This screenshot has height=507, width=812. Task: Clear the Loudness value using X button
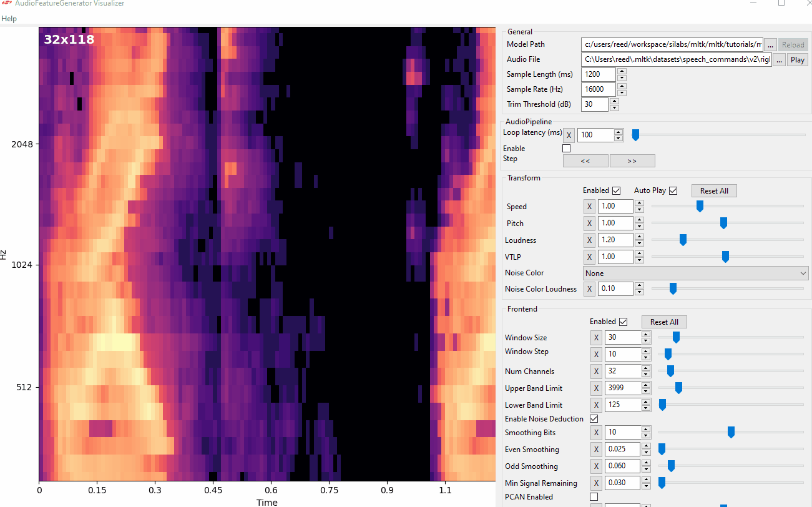(589, 240)
